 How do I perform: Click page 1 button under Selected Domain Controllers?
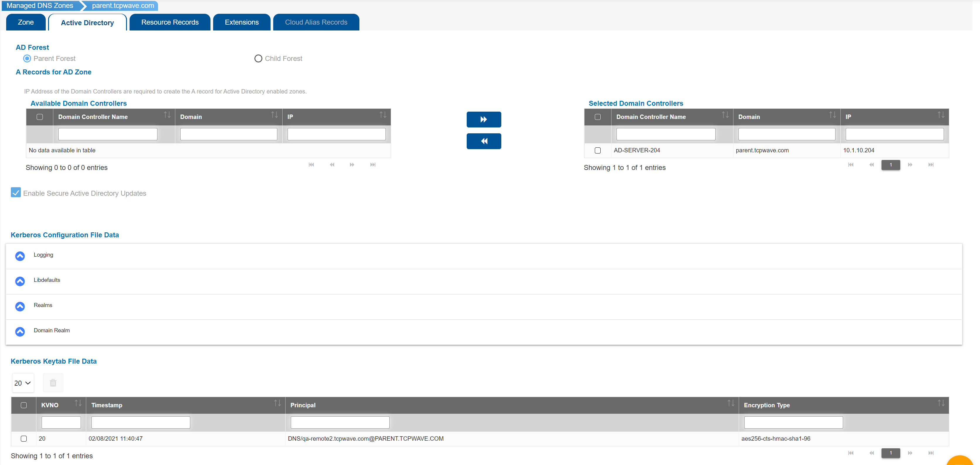891,165
